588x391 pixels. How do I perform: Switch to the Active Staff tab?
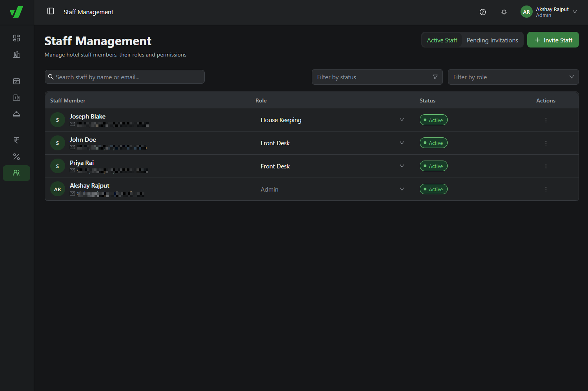[x=442, y=40]
